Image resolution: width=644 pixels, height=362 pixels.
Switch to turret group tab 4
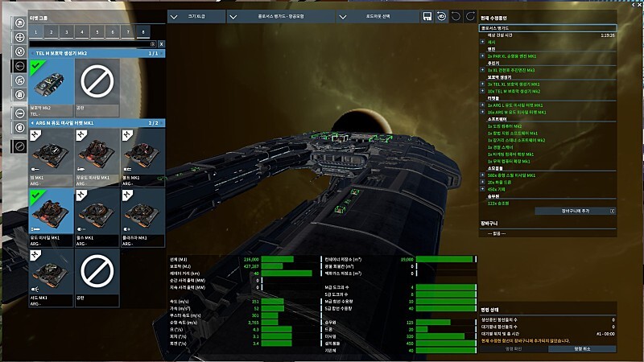click(x=82, y=32)
